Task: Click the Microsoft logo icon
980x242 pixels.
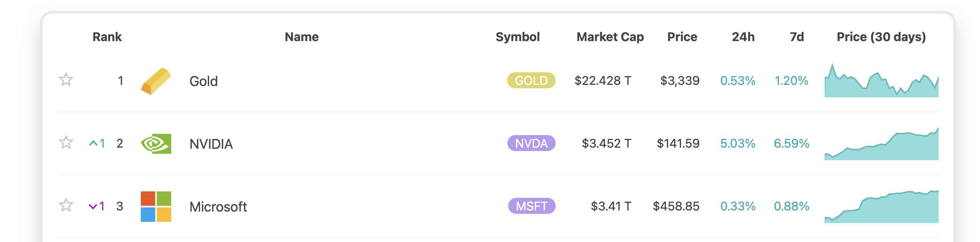Action: (156, 207)
